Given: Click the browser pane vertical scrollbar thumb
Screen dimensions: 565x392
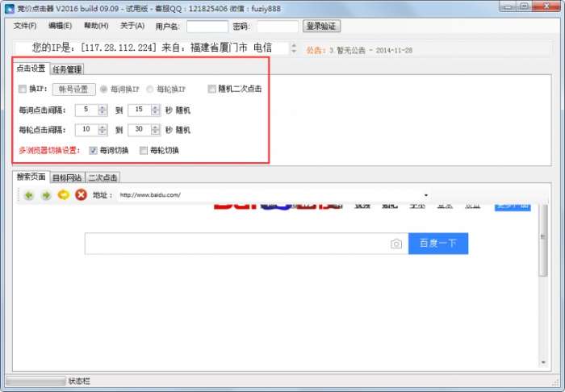Looking at the screenshot, I should tap(543, 240).
